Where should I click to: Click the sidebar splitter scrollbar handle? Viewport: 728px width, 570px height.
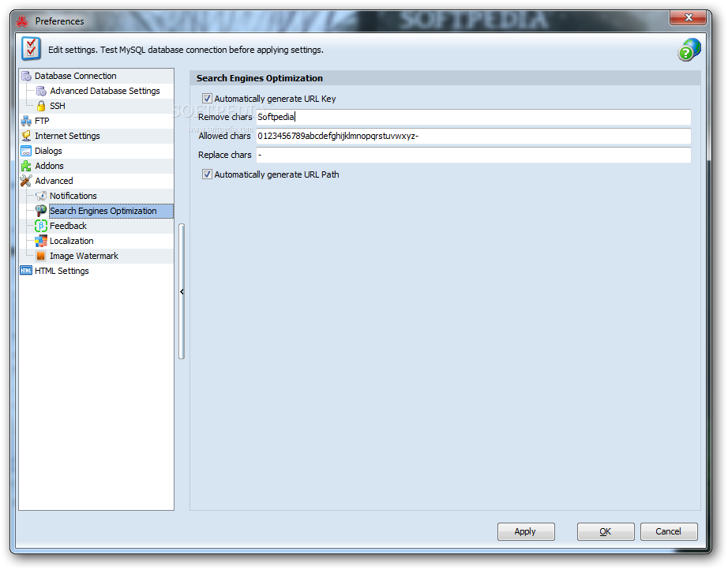click(182, 291)
